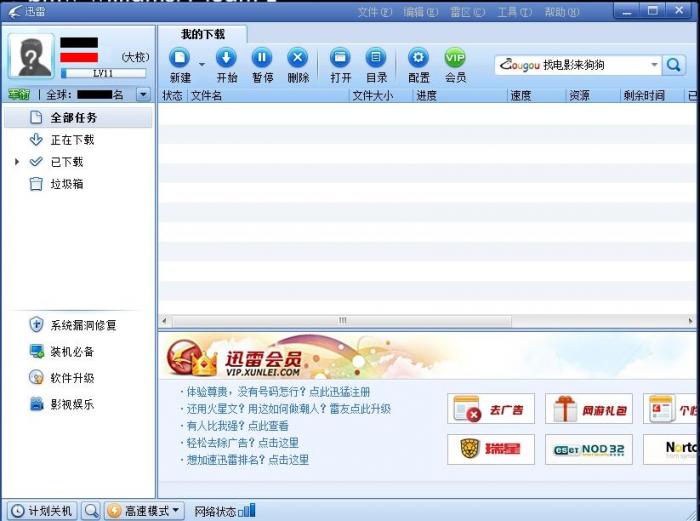Open link 体验尊贵,没有号码怎行?点此迅猛注册
Viewport: 700px width, 521px height.
click(278, 392)
